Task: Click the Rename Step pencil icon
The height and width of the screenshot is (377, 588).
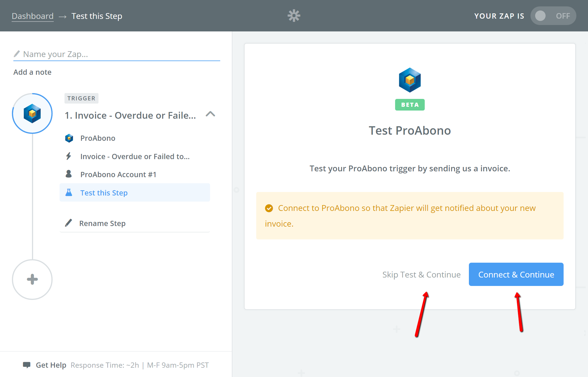Action: (x=69, y=223)
